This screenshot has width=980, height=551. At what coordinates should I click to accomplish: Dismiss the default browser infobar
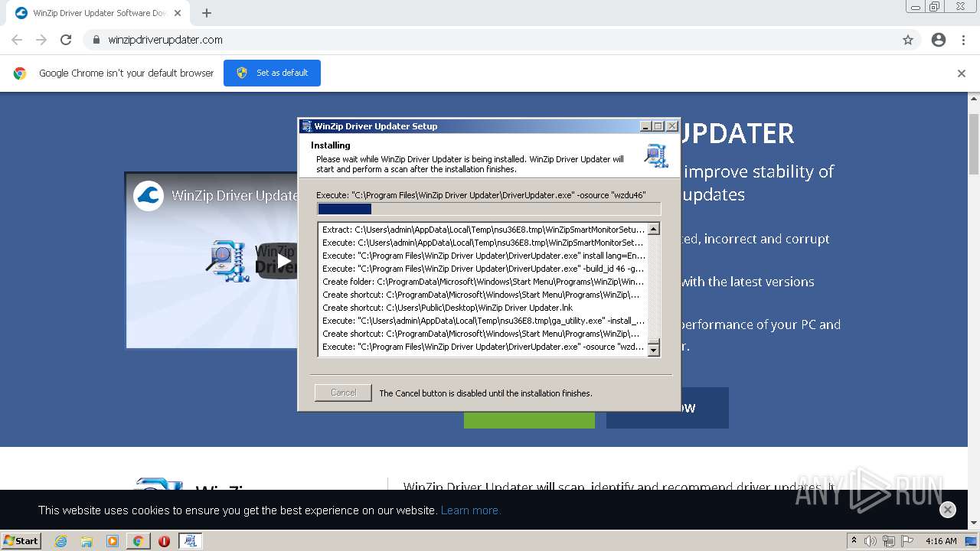pos(962,73)
